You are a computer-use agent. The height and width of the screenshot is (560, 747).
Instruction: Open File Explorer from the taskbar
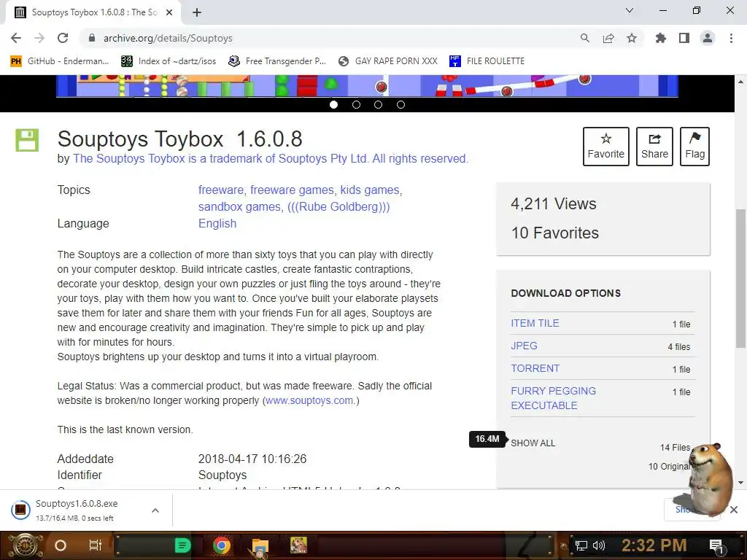click(260, 546)
